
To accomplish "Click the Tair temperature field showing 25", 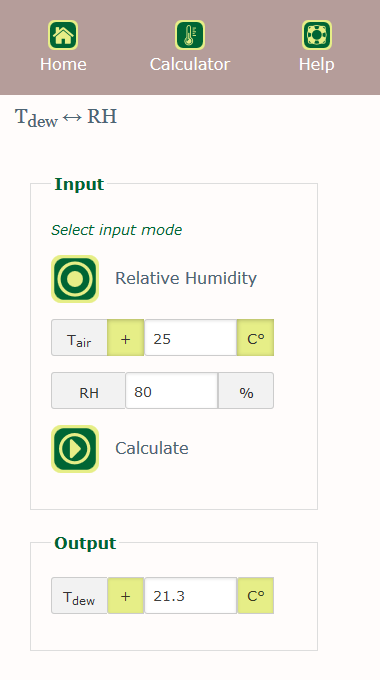I will coord(190,338).
